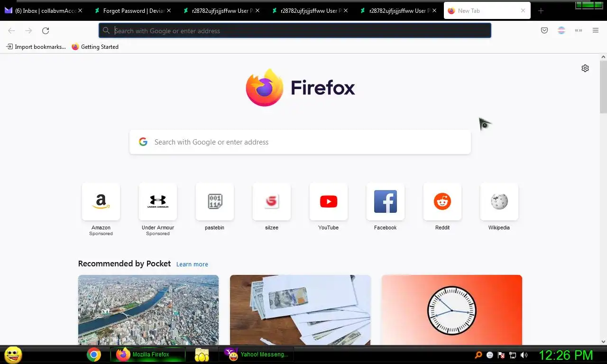Click the network tray icon
Viewport: 607px width, 364px height.
pos(513,355)
